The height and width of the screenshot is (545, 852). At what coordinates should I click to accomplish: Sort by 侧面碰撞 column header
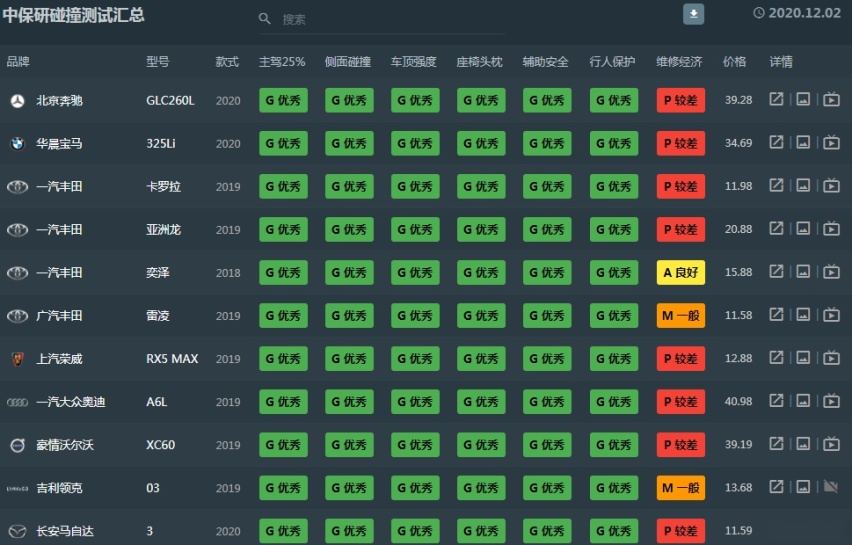click(348, 61)
